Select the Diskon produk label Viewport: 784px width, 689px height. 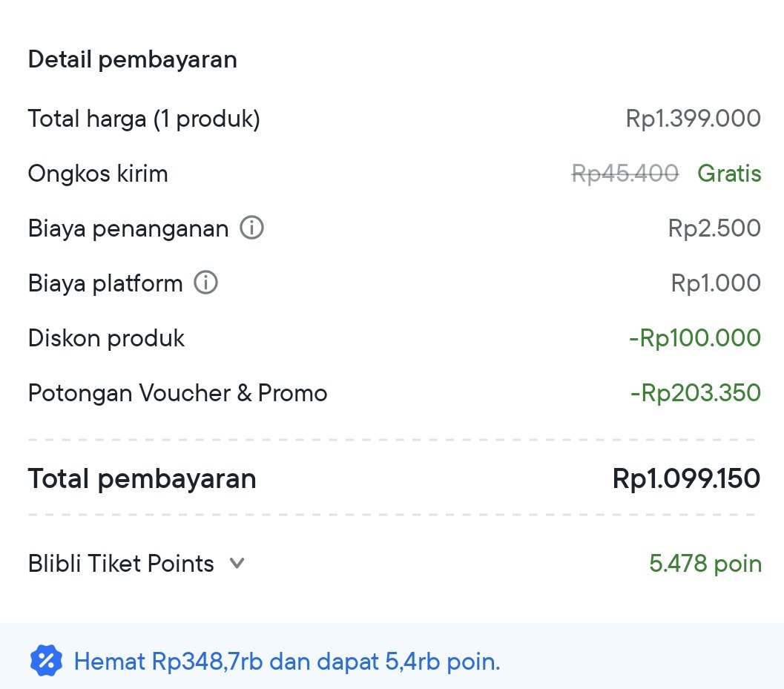[107, 338]
